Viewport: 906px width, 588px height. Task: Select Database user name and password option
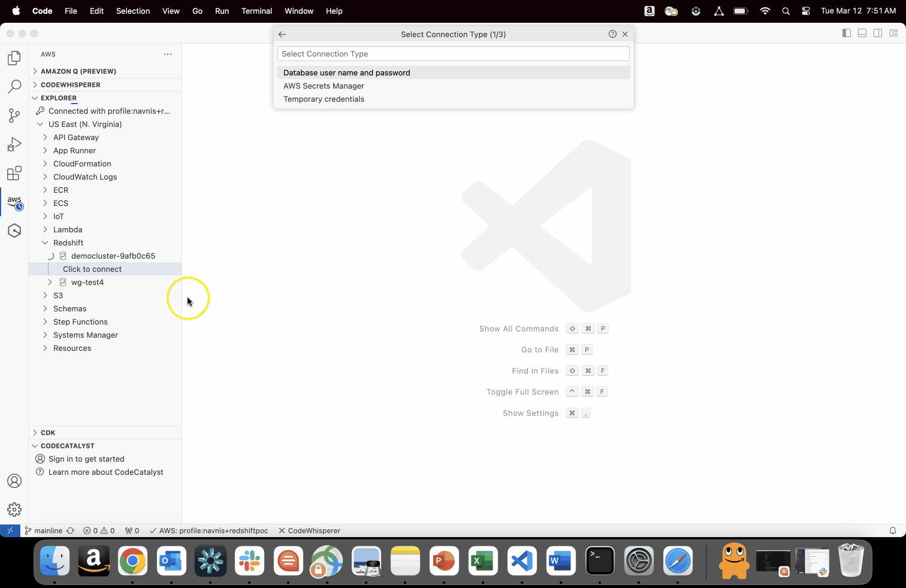454,72
